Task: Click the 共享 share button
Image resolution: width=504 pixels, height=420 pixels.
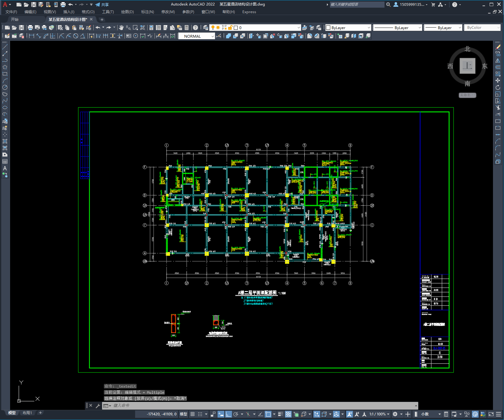Action: click(102, 5)
